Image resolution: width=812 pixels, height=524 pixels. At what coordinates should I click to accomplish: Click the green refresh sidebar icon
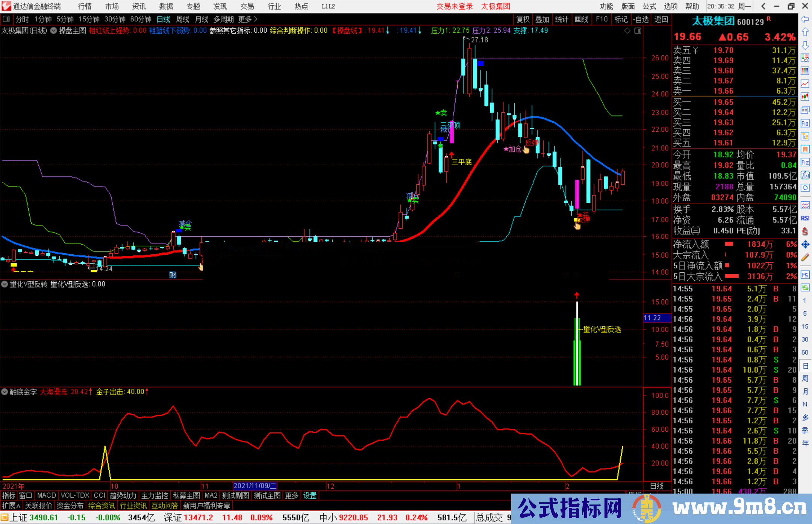click(805, 288)
